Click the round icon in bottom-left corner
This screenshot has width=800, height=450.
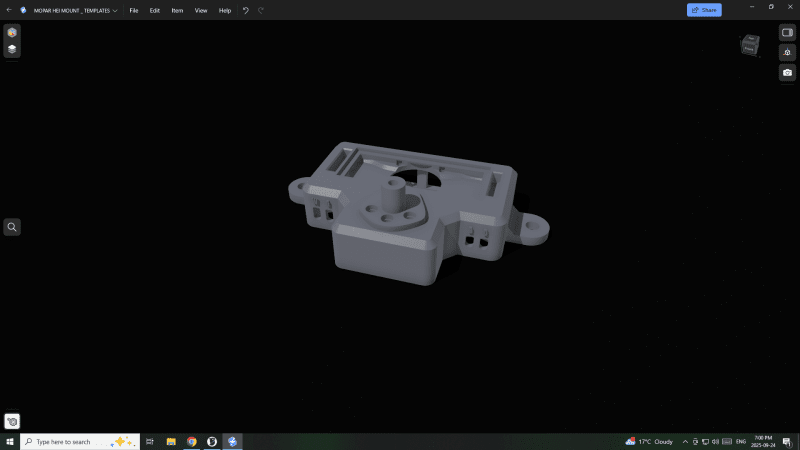12,421
